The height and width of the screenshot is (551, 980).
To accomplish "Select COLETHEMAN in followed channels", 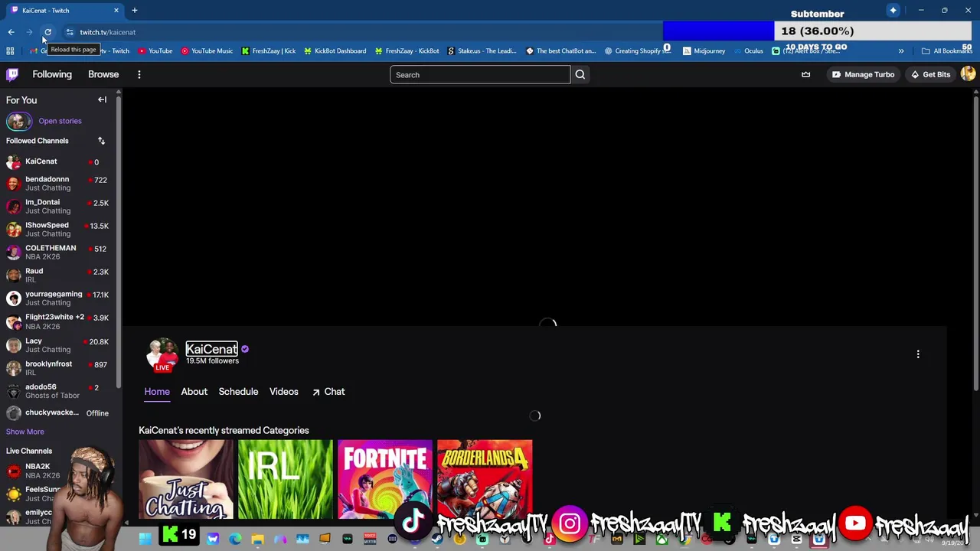I will coord(58,253).
